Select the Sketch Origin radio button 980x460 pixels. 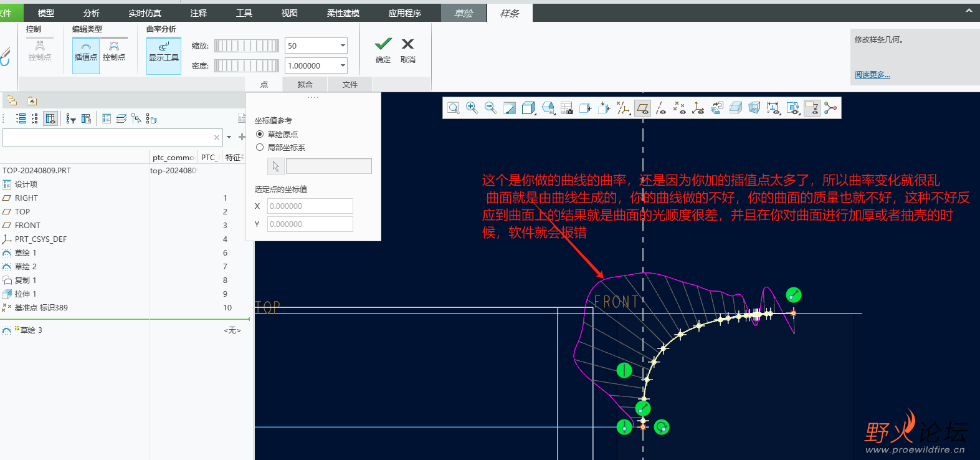point(260,134)
